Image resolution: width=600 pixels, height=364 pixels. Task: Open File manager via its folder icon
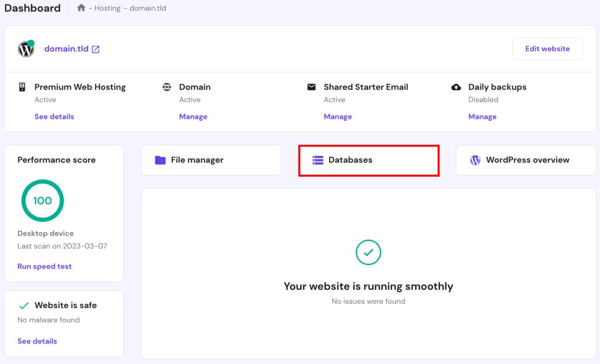pos(161,159)
